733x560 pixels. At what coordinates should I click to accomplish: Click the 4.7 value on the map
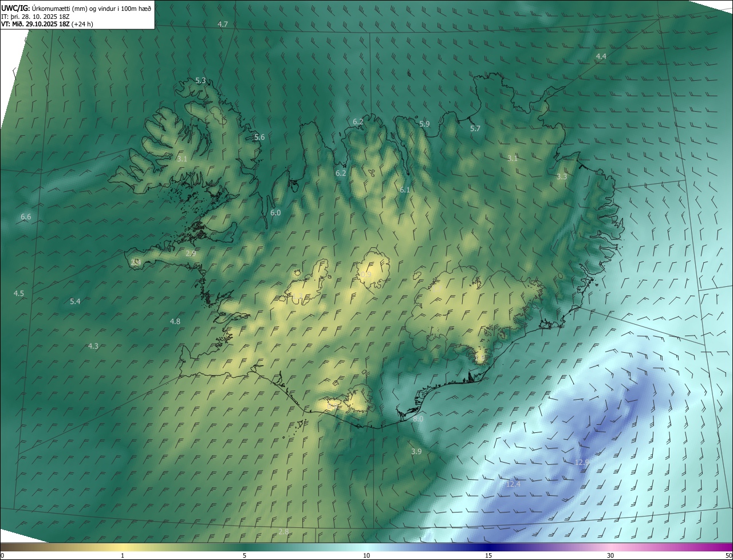click(x=223, y=24)
